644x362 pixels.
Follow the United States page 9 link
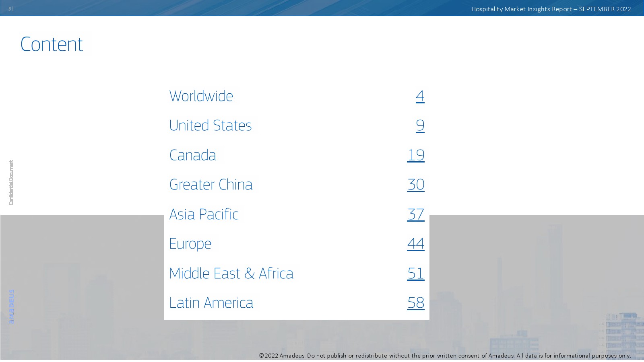[420, 125]
